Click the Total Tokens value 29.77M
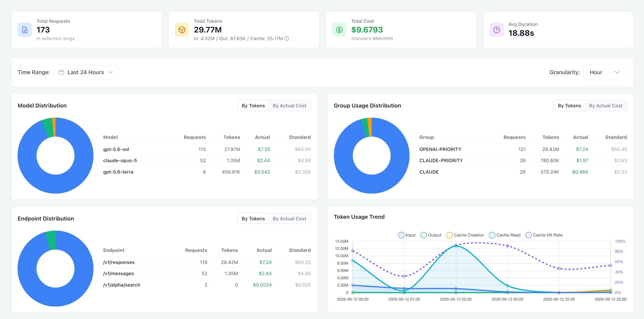 pyautogui.click(x=208, y=30)
